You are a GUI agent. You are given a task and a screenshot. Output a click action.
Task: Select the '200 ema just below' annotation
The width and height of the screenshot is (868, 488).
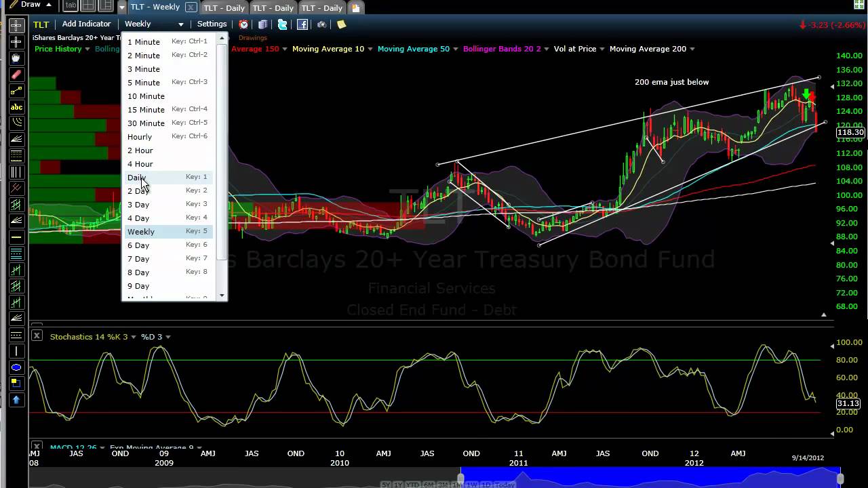click(x=671, y=82)
